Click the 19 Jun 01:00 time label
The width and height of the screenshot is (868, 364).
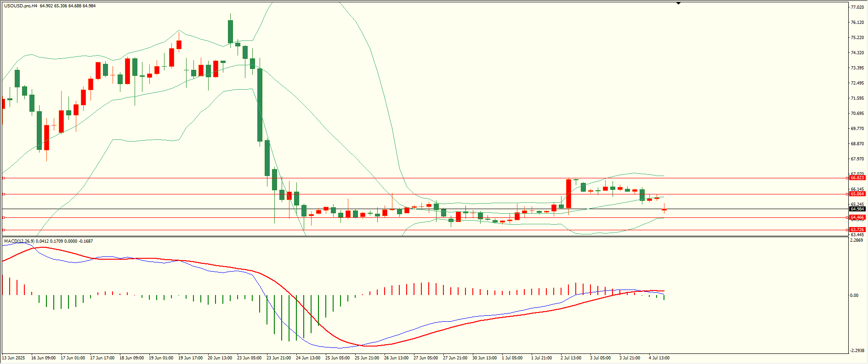click(161, 358)
